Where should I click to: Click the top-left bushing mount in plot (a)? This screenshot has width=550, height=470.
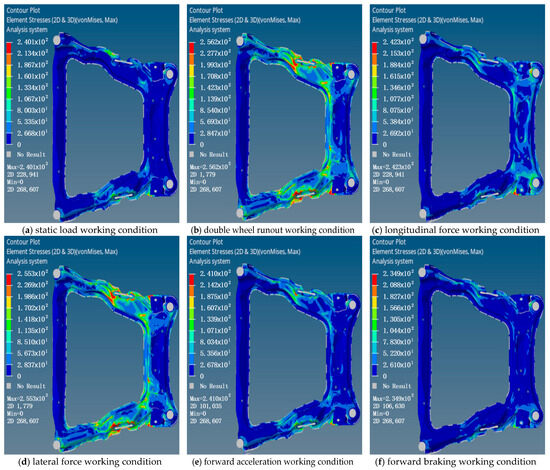coord(57,40)
